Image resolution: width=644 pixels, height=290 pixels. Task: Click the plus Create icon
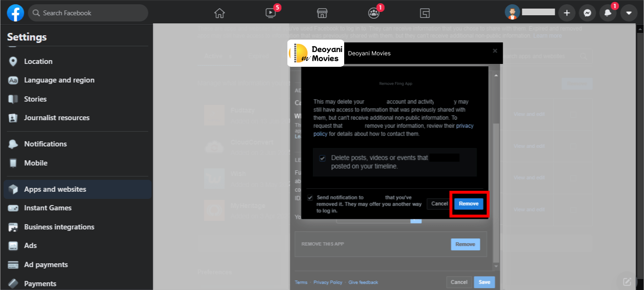[x=567, y=13]
